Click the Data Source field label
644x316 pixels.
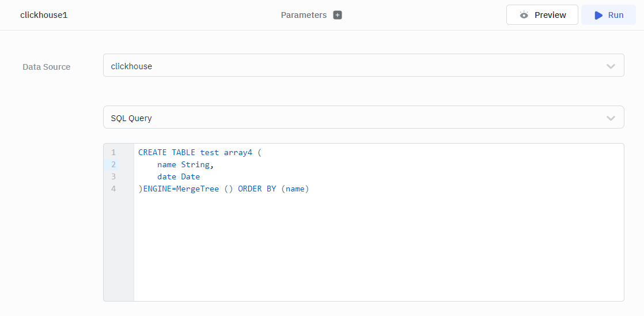point(47,67)
